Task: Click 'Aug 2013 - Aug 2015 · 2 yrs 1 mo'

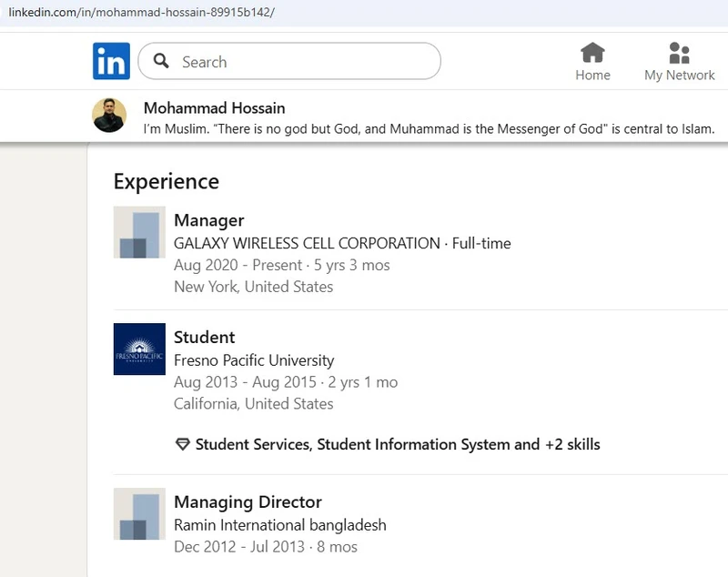Action: coord(286,382)
